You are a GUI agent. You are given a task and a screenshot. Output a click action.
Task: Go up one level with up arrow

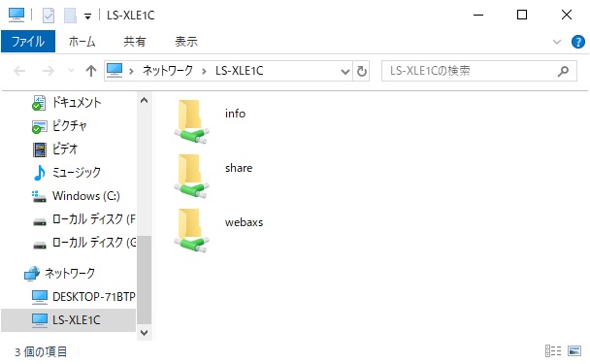(91, 71)
